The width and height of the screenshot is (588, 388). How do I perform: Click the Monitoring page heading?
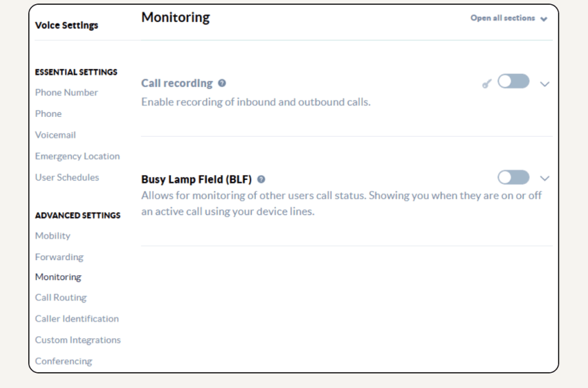point(176,17)
